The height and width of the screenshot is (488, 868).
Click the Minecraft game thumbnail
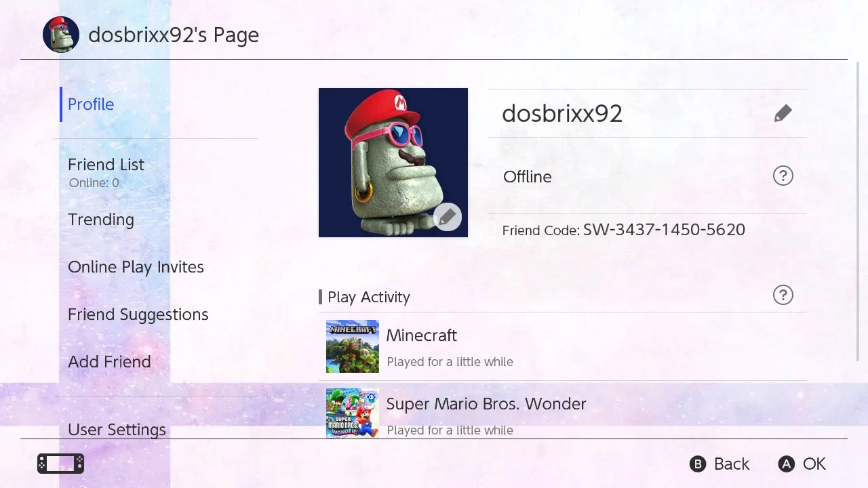pos(353,346)
